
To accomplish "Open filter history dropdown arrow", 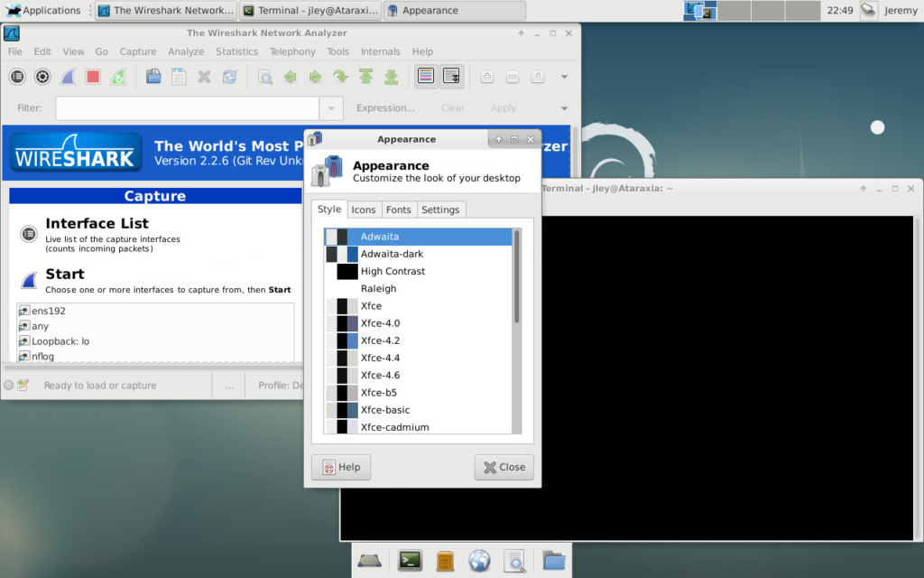I will click(331, 108).
